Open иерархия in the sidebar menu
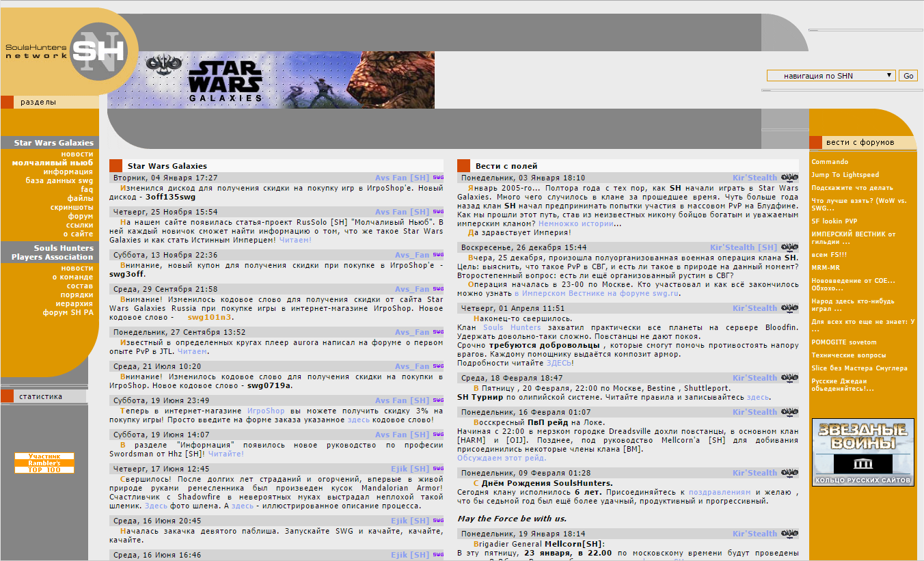This screenshot has width=924, height=561. 75,303
